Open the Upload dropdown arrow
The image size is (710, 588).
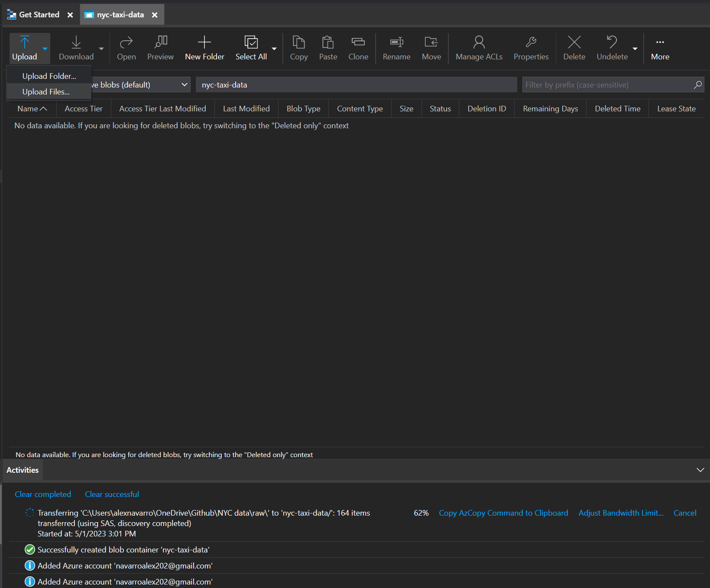[x=45, y=49]
